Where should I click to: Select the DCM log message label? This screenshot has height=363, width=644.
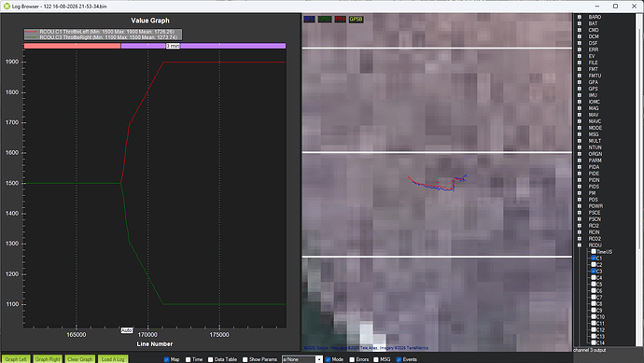point(594,36)
